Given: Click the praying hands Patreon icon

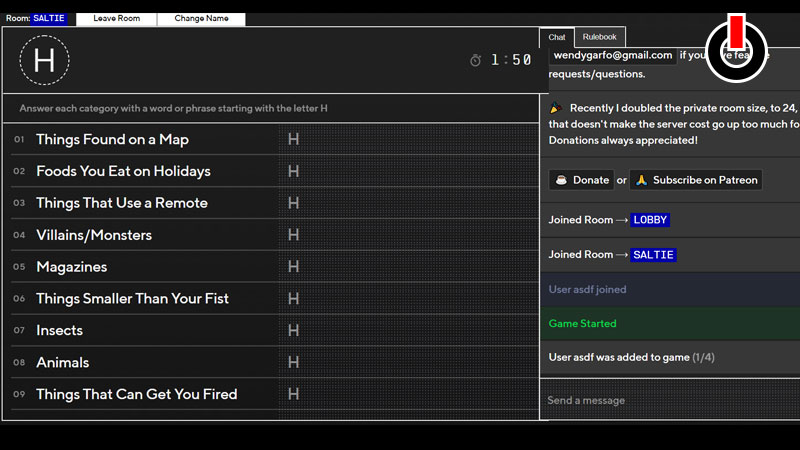Looking at the screenshot, I should click(641, 180).
